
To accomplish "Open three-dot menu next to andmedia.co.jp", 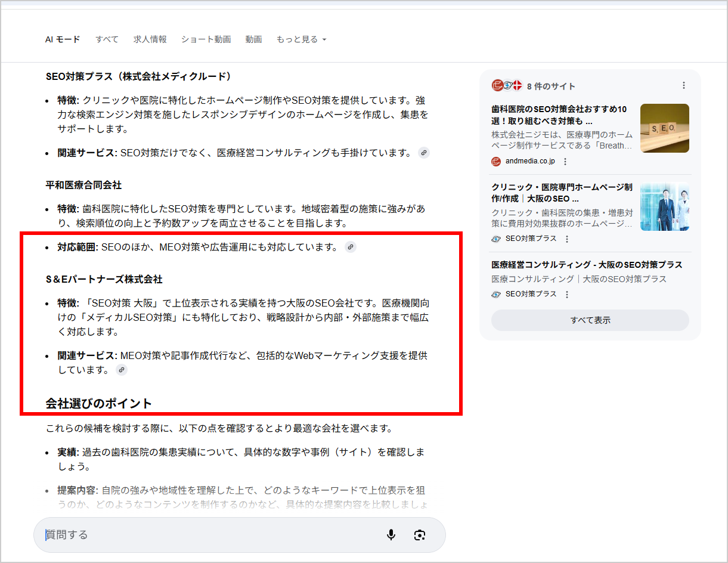I will pos(565,162).
